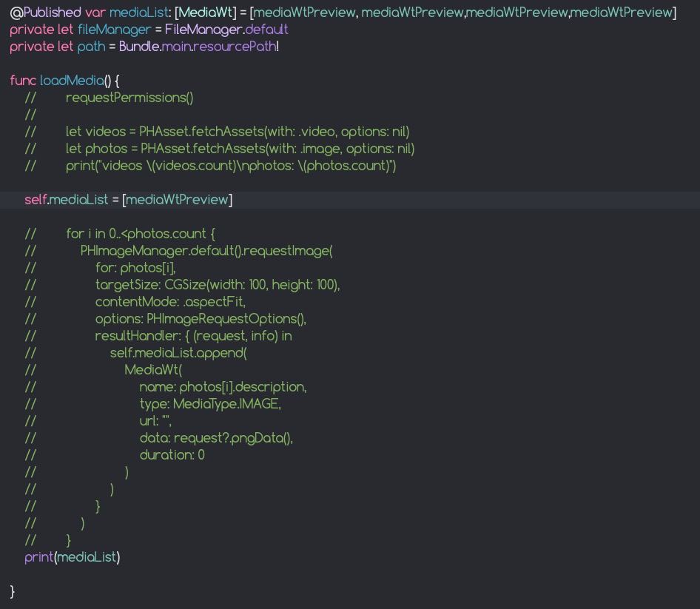Click the @Published property wrapper text
700x609 pixels.
click(x=46, y=13)
